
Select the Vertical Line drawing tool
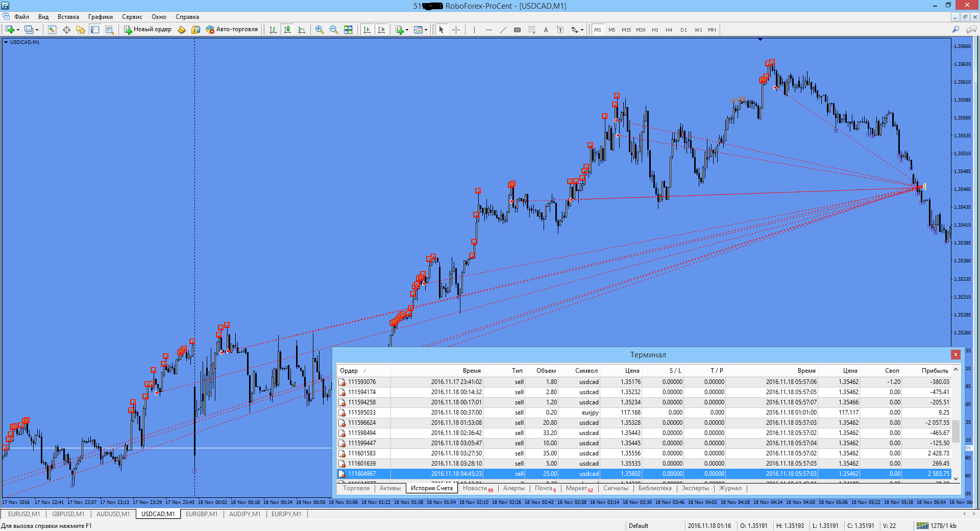[474, 30]
